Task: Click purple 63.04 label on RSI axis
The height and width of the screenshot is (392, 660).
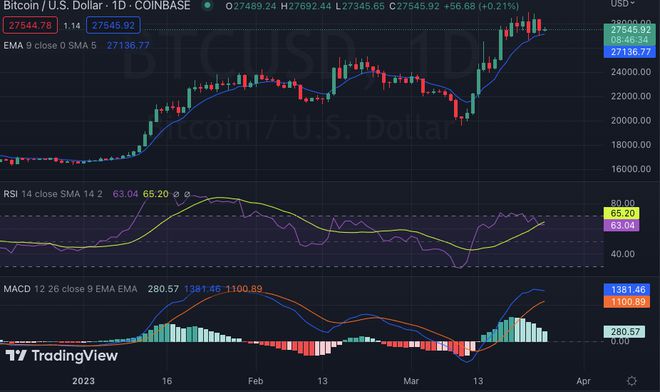Action: pos(622,225)
